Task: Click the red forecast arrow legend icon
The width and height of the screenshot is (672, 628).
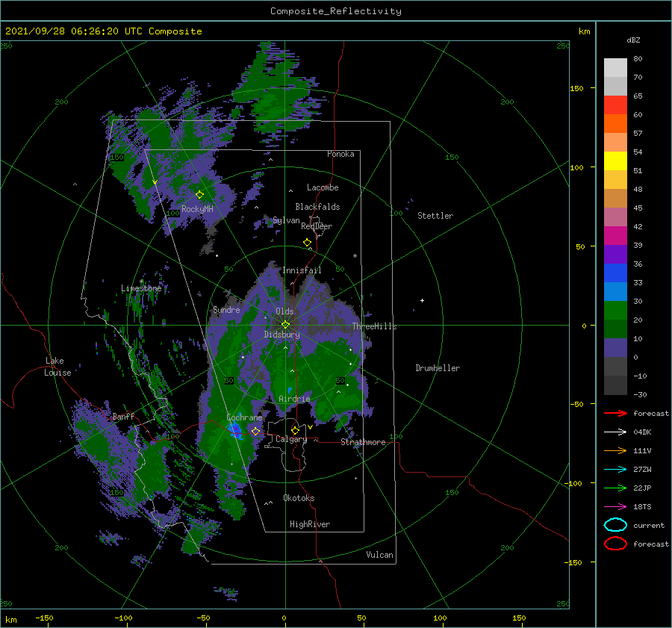Action: (615, 413)
